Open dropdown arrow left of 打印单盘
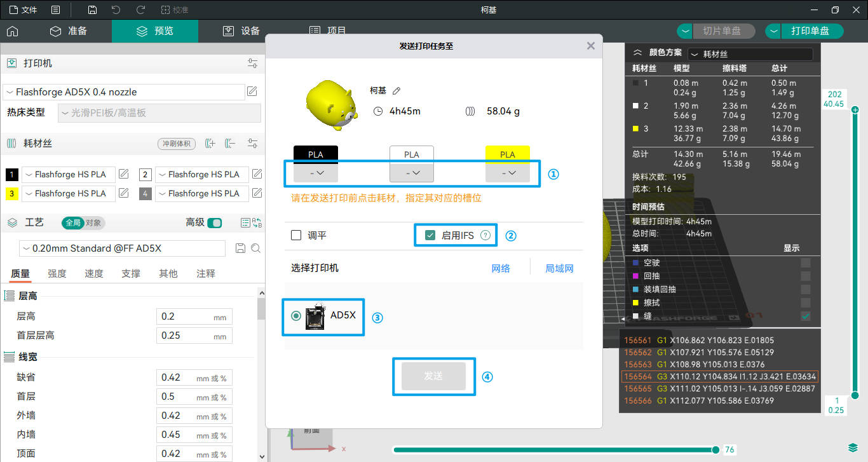This screenshot has width=868, height=462. tap(773, 31)
